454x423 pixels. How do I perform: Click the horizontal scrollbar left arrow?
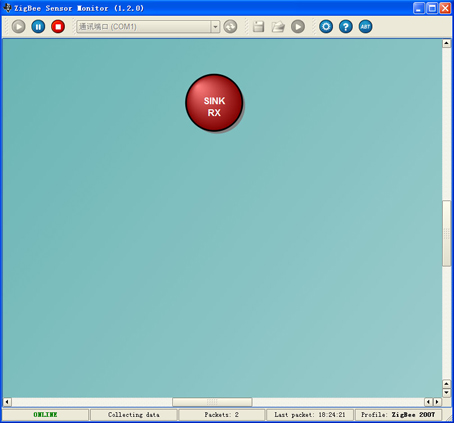tap(7, 402)
